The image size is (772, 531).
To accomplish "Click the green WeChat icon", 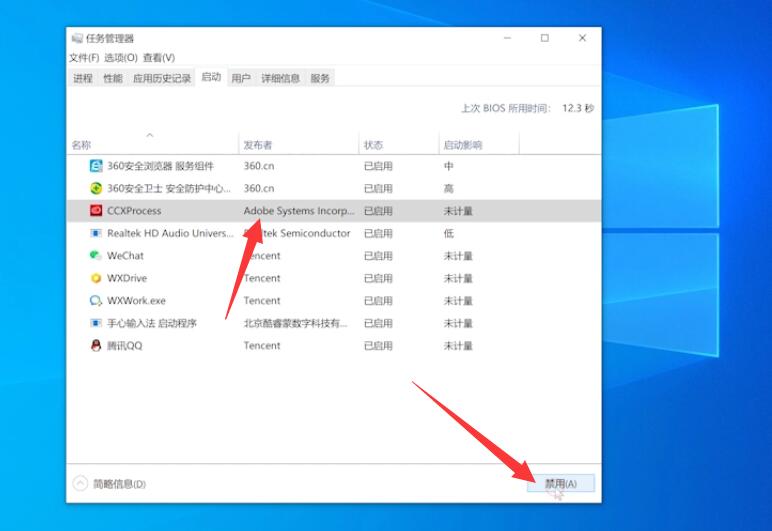I will click(x=96, y=255).
